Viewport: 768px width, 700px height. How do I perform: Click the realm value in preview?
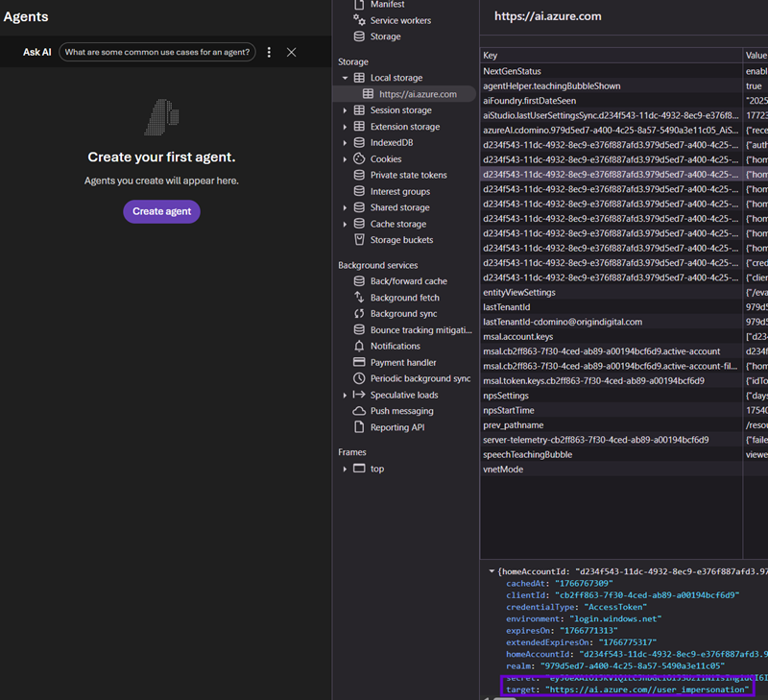tap(632, 665)
